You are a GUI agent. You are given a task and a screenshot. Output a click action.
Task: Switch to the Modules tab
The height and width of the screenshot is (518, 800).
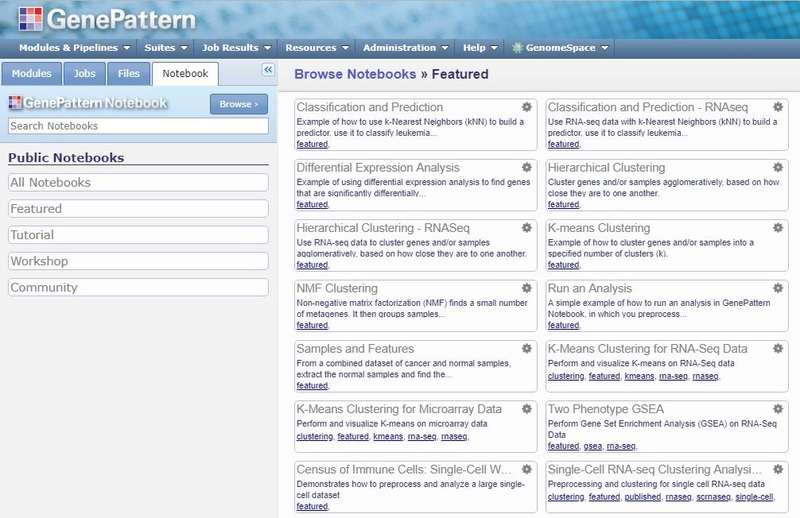pos(32,73)
